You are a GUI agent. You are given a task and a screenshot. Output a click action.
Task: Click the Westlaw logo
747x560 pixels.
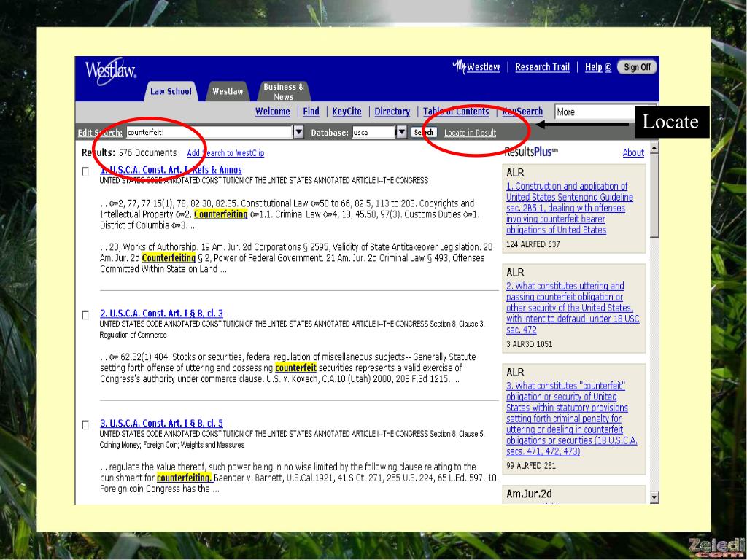(111, 71)
